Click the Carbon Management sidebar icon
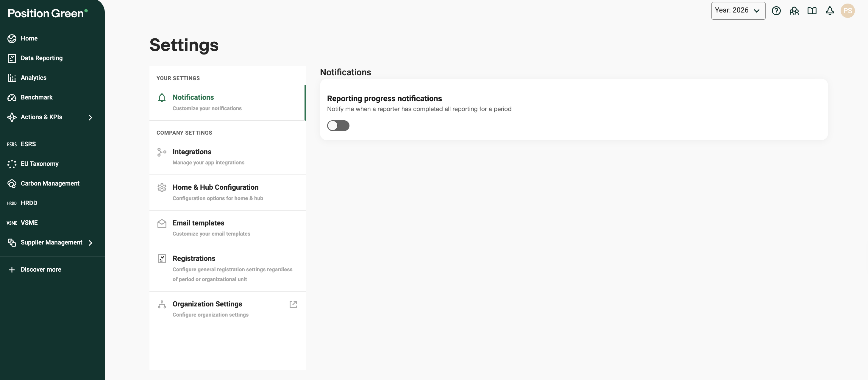This screenshot has height=380, width=868. pyautogui.click(x=12, y=183)
